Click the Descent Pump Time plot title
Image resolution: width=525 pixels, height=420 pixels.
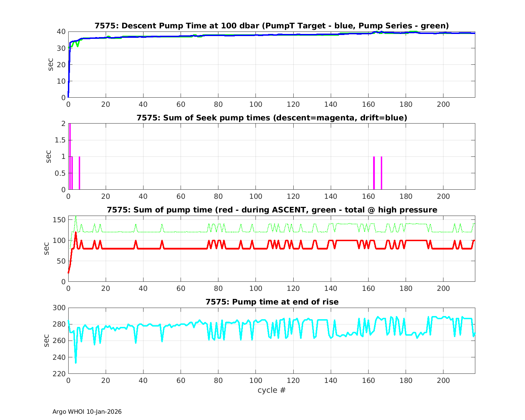coord(272,26)
